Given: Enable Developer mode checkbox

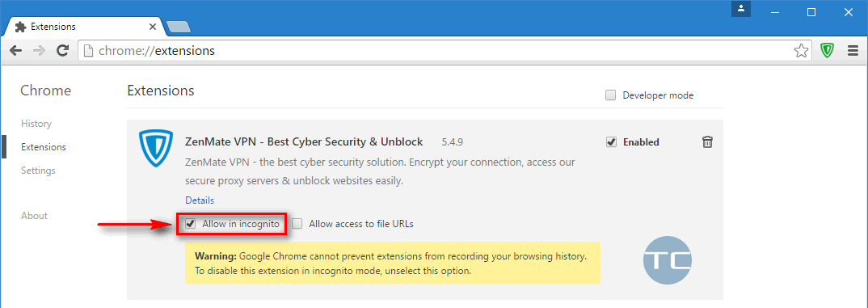Looking at the screenshot, I should 610,95.
